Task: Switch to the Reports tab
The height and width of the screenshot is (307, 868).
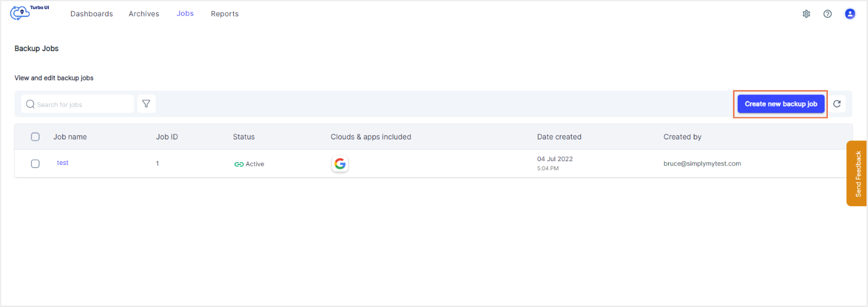Action: (225, 14)
